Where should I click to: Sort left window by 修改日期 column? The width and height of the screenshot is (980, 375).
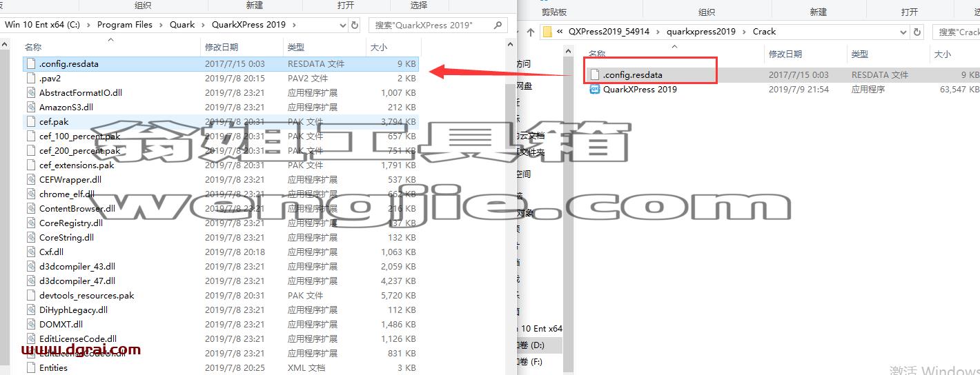coord(222,47)
